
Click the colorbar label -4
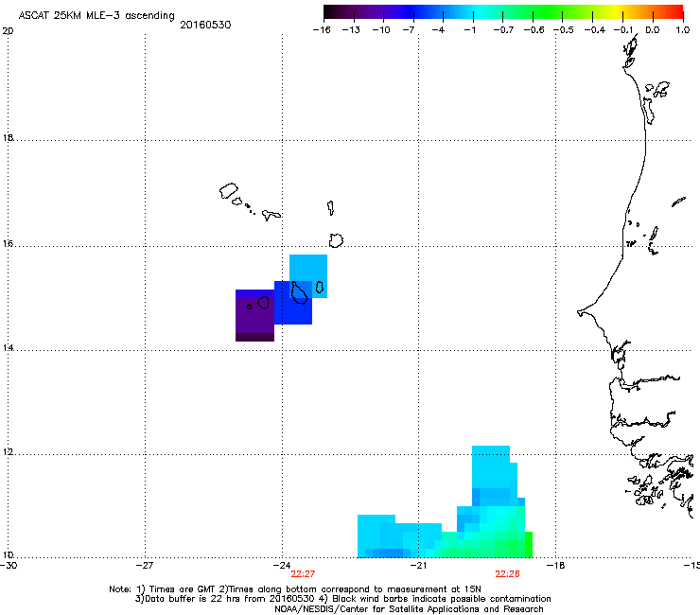(x=438, y=30)
